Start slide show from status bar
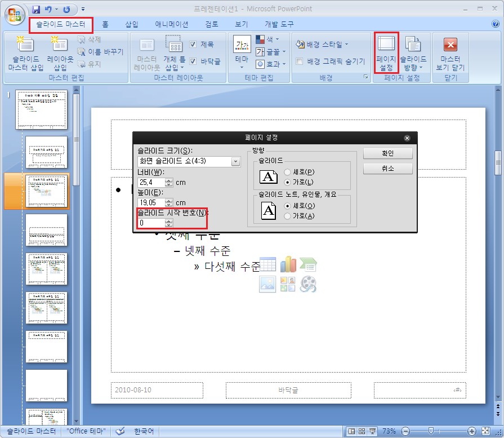Screen dimensions: 504x438 point(372,431)
